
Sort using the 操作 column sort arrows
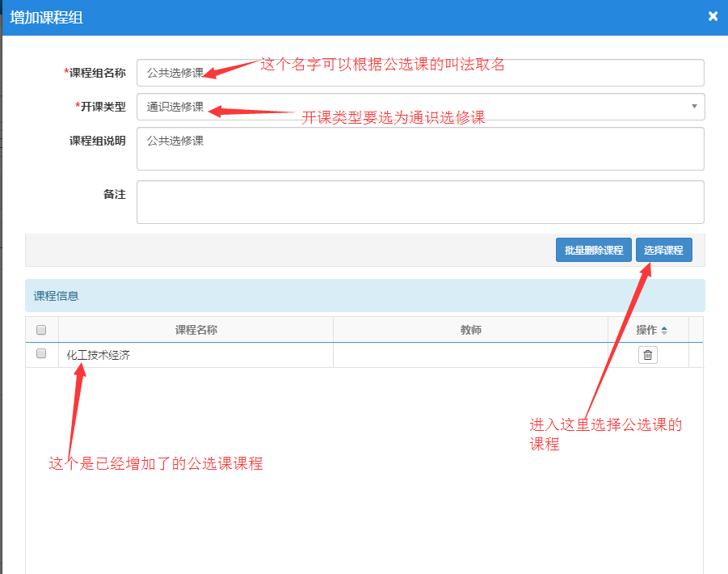point(664,330)
